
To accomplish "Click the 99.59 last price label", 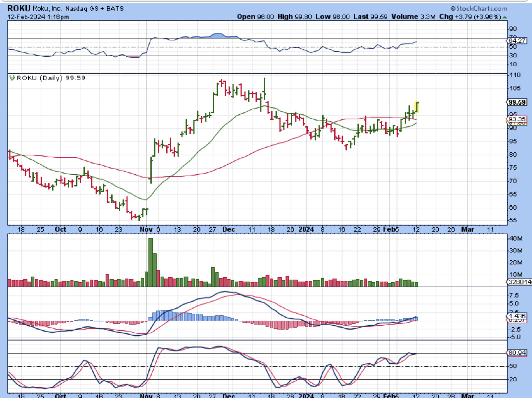I will [x=517, y=102].
